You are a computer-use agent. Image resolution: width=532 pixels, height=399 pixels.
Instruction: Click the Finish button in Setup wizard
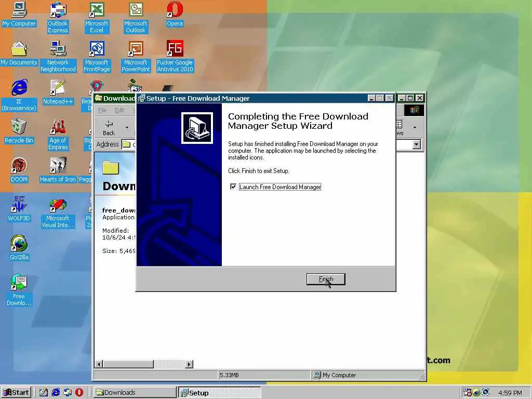326,279
